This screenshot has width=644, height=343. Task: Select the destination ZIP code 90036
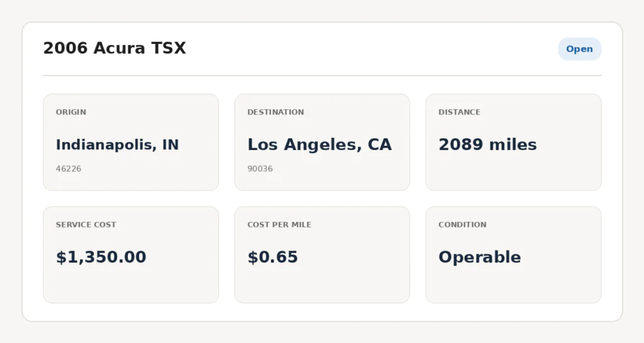260,168
